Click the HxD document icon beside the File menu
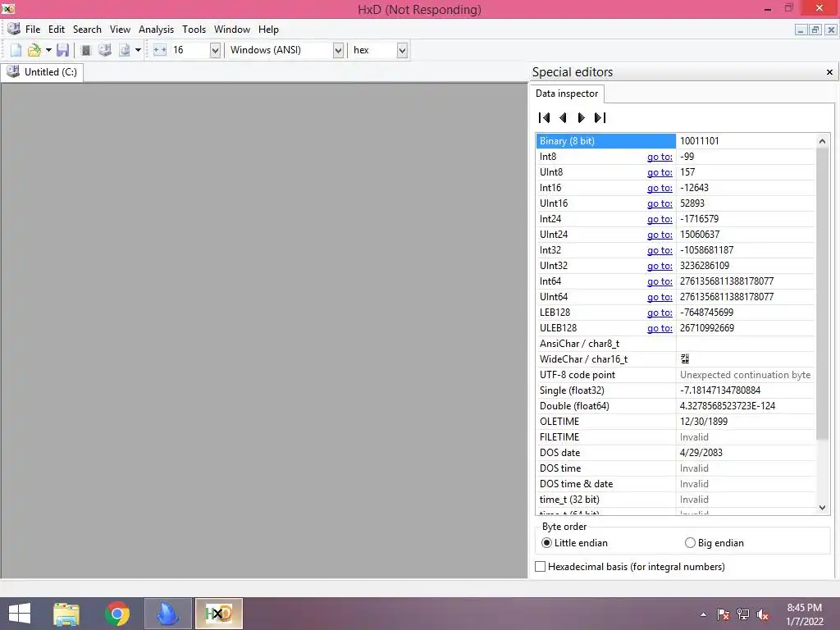The width and height of the screenshot is (840, 630). (x=14, y=29)
